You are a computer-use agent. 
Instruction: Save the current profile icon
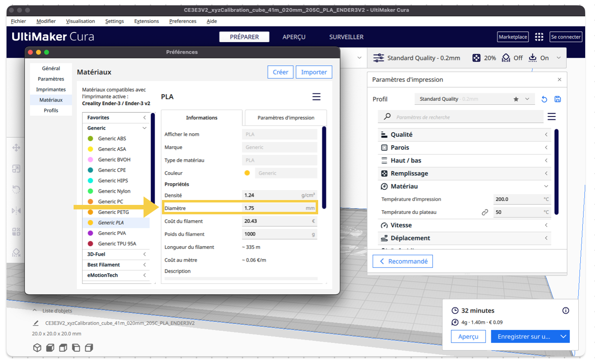tap(557, 99)
